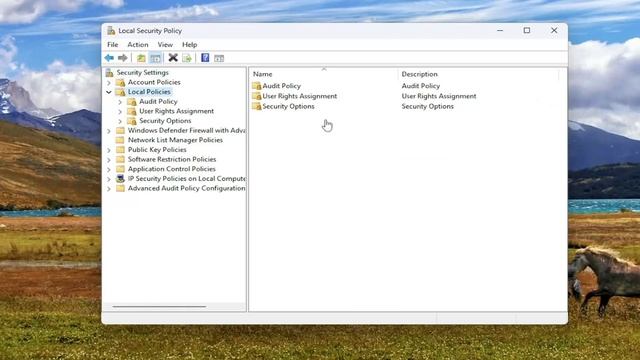The image size is (640, 360).
Task: Select Security Options label in left tree
Action: pyautogui.click(x=165, y=121)
